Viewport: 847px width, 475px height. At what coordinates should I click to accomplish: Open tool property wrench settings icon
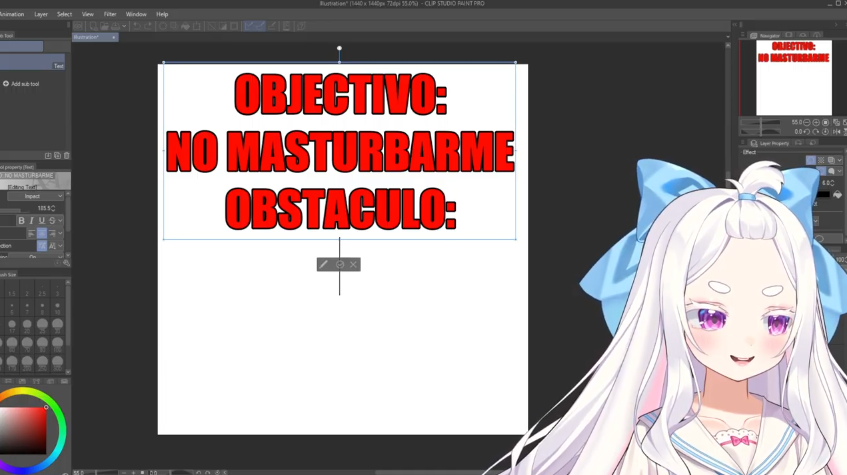tap(66, 263)
